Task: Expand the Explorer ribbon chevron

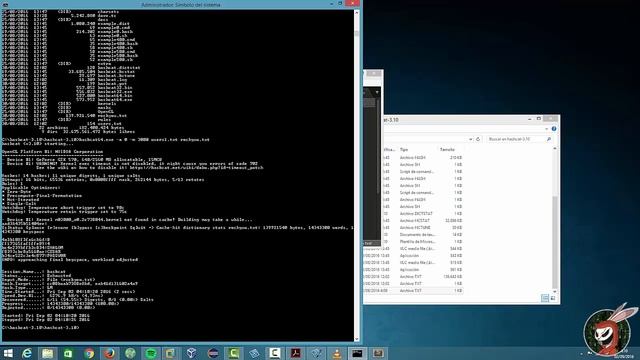Action: pos(547,129)
